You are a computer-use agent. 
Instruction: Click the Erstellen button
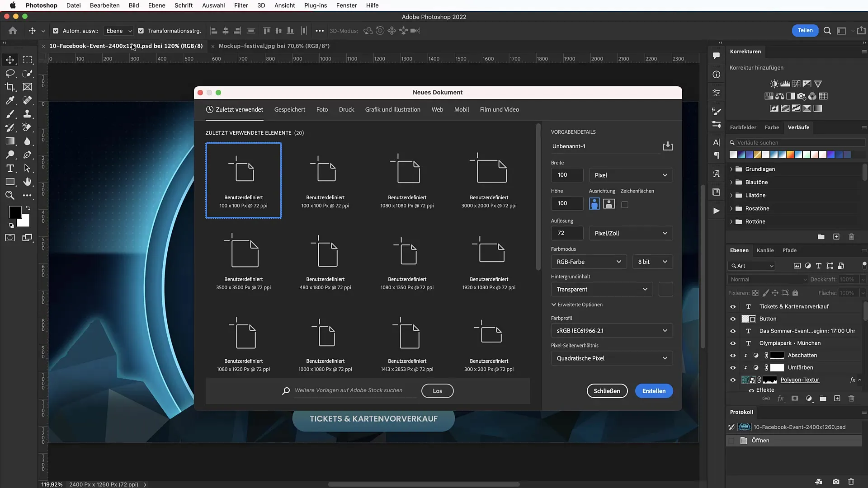[653, 390]
